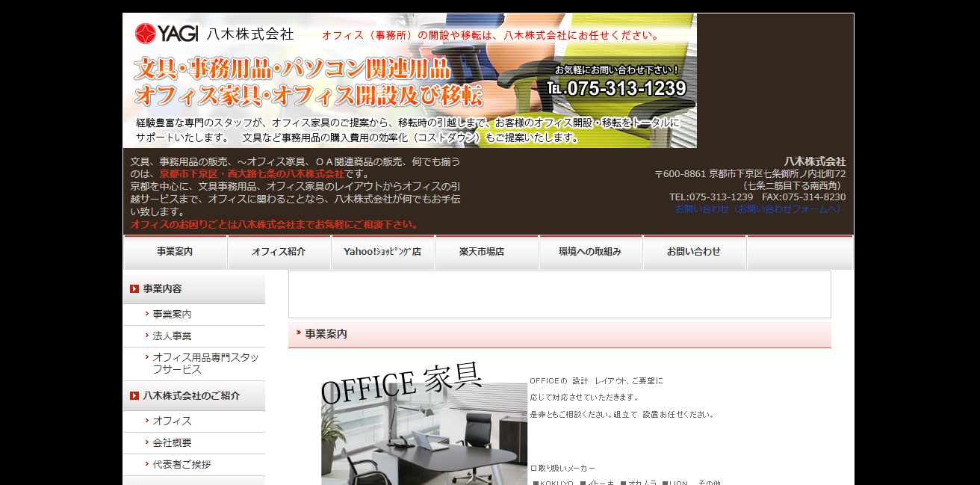The width and height of the screenshot is (980, 485).
Task: Click the red marker beside 事業案内 content heading
Action: click(296, 334)
